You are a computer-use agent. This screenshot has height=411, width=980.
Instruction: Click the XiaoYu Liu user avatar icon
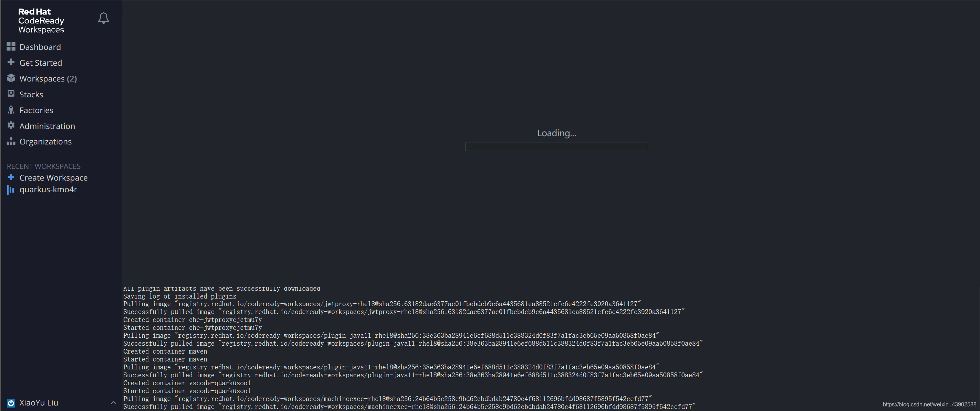point(11,403)
